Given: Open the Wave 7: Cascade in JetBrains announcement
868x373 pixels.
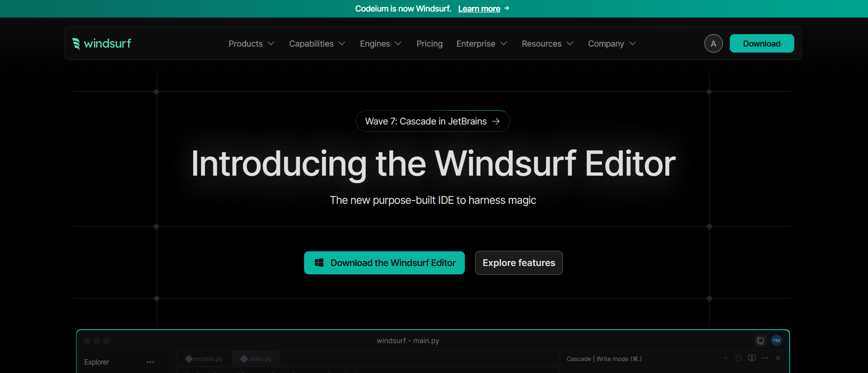Looking at the screenshot, I should click(x=433, y=121).
